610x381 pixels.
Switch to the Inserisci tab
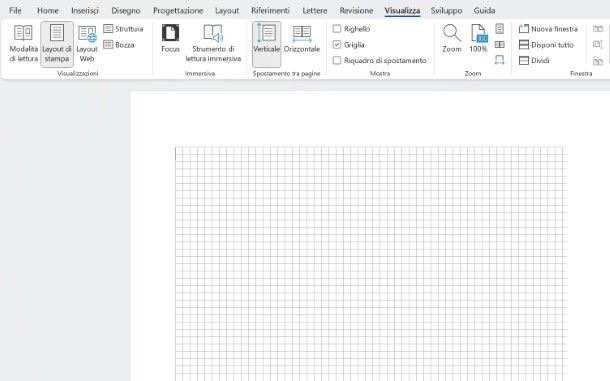click(84, 11)
